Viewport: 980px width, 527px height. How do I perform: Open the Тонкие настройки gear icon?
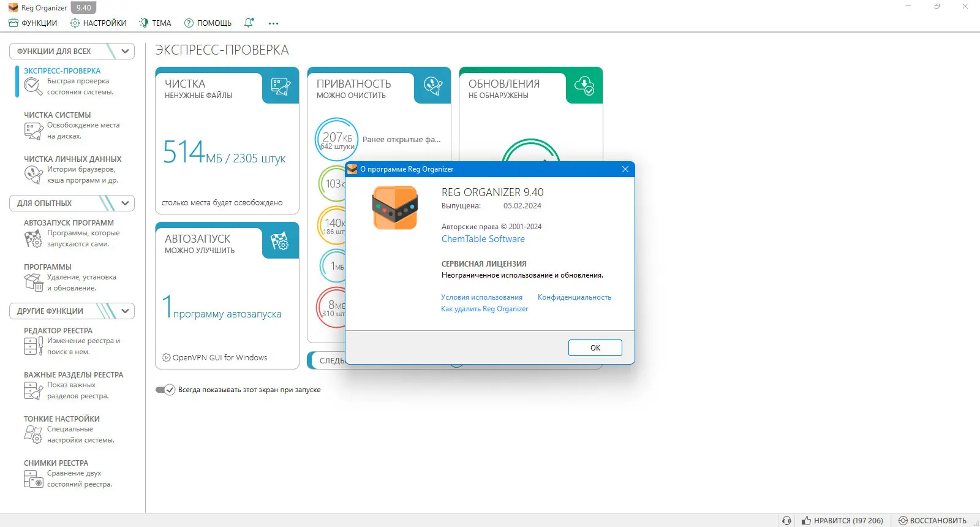pos(33,434)
